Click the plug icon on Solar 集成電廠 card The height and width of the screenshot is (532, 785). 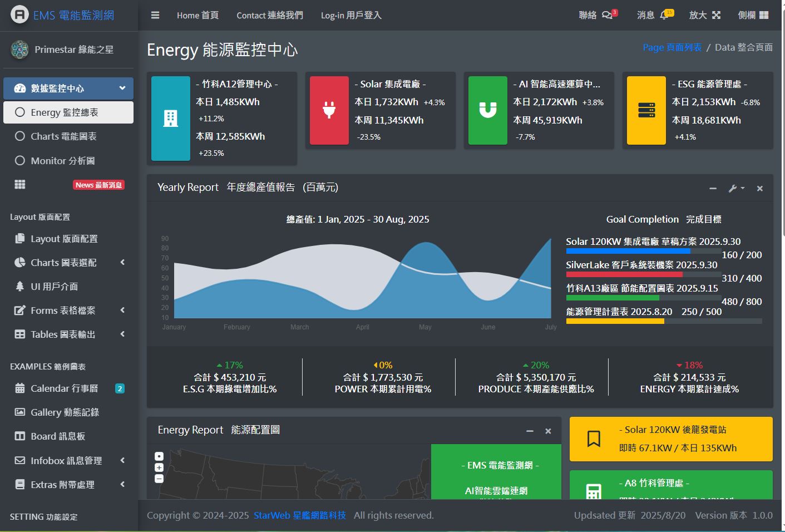coord(329,110)
